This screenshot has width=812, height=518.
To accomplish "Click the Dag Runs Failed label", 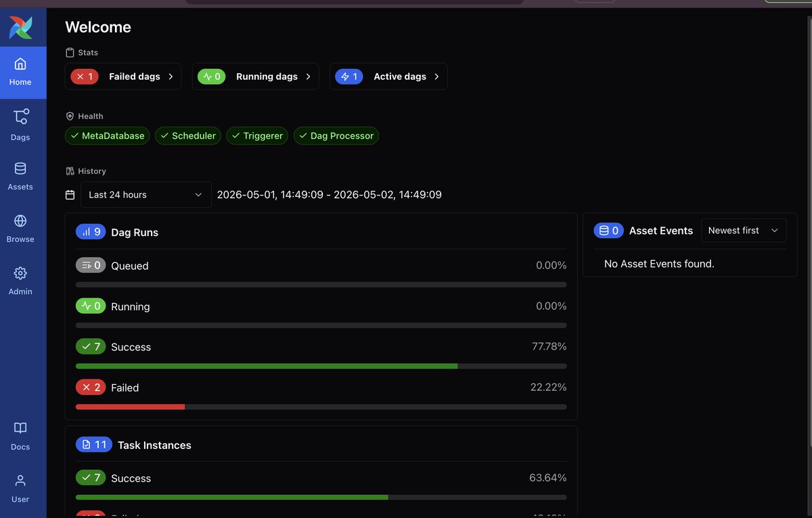I will pos(125,387).
